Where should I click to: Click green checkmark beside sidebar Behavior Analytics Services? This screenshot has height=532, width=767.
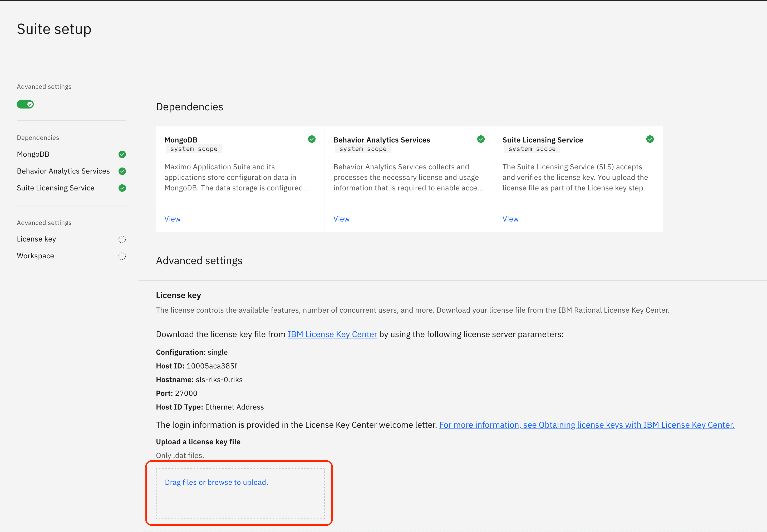tap(122, 171)
